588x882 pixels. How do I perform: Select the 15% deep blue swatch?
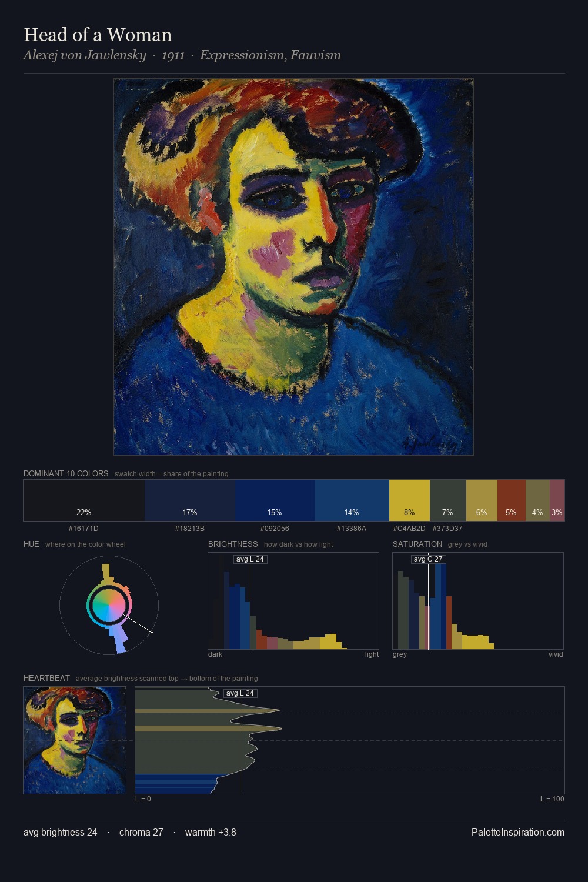275,500
